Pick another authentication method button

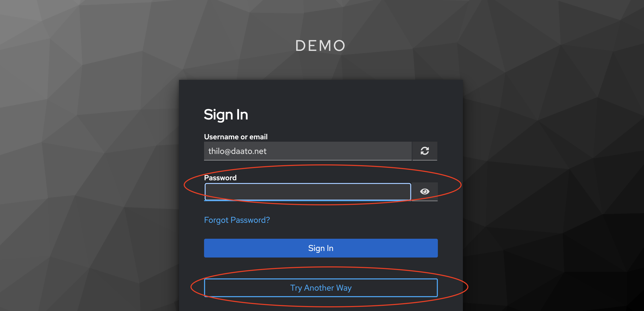321,288
